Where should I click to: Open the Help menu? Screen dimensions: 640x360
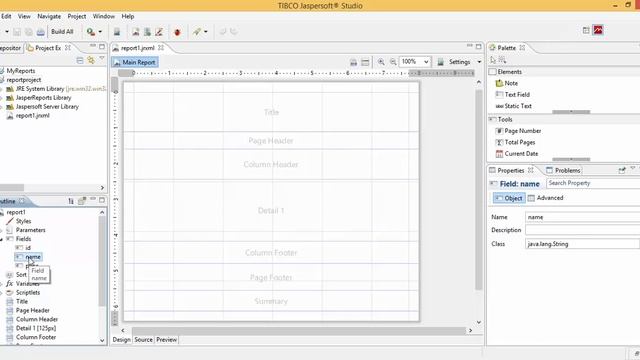(x=128, y=16)
